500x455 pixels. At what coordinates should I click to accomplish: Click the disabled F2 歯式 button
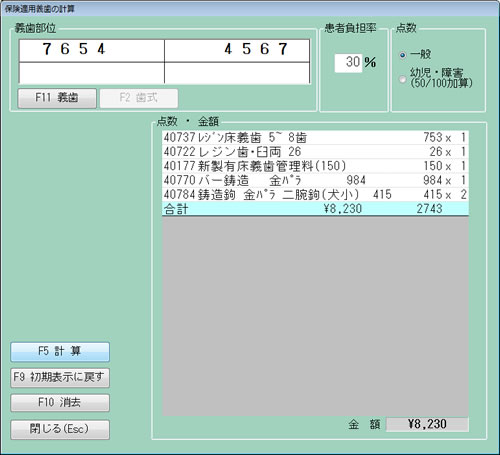tap(139, 98)
